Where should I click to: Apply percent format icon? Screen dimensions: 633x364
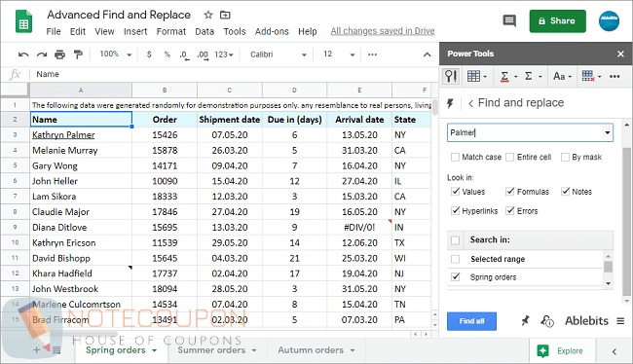click(168, 55)
